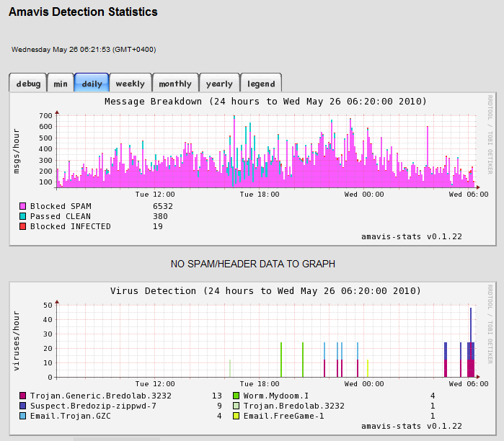This screenshot has width=504, height=441.
Task: Click the tallest blue virus spike near Wed 06:00
Action: (471, 324)
